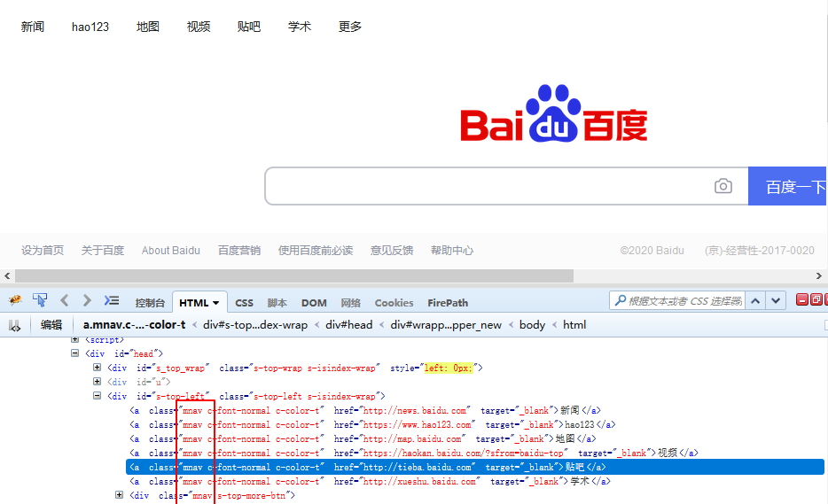The height and width of the screenshot is (504, 828).
Task: Select breadcrumb div#head
Action: click(349, 325)
